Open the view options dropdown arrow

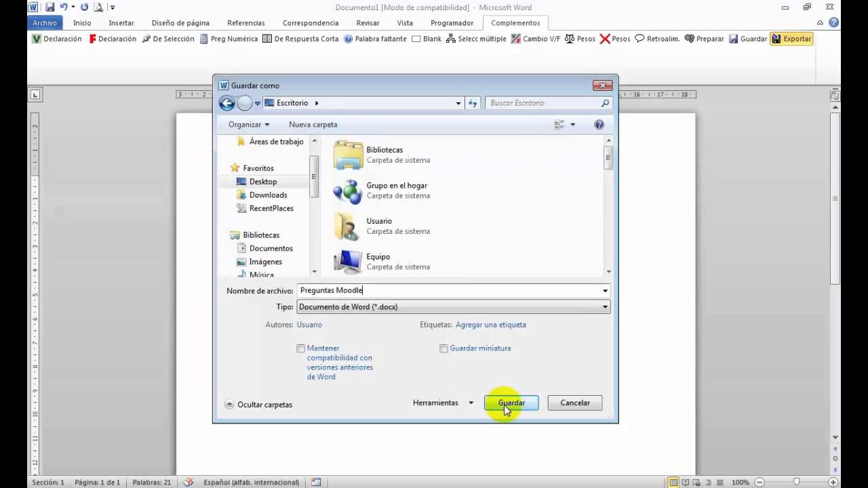572,125
